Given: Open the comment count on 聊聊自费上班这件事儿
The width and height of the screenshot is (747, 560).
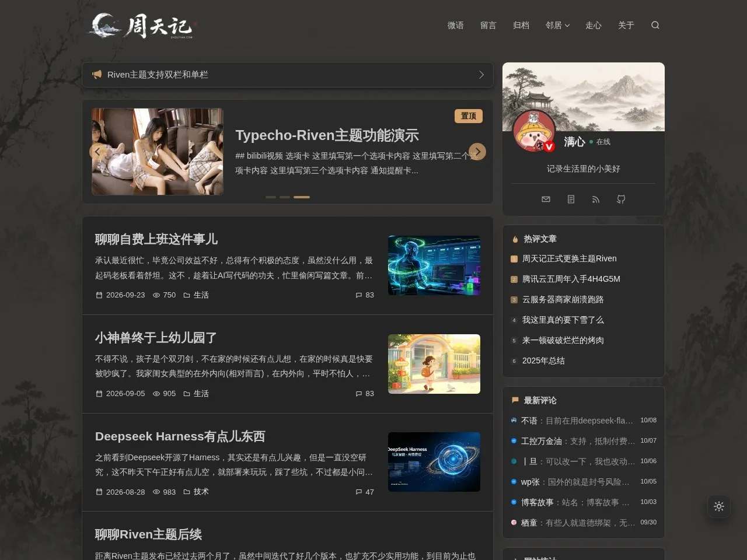Looking at the screenshot, I should coord(365,295).
